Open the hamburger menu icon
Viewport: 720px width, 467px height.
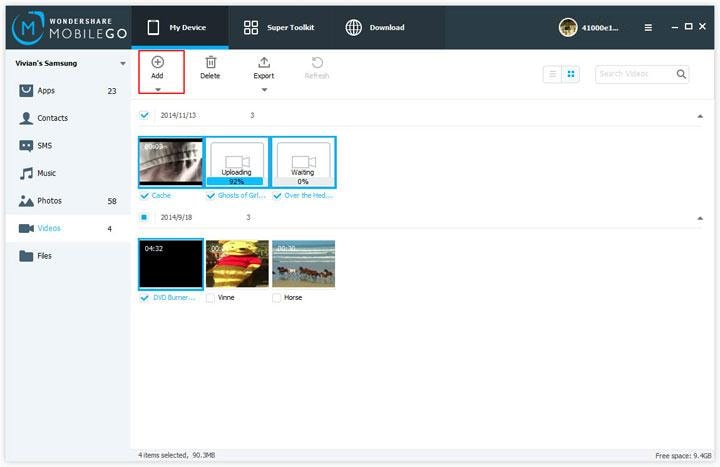pos(648,28)
